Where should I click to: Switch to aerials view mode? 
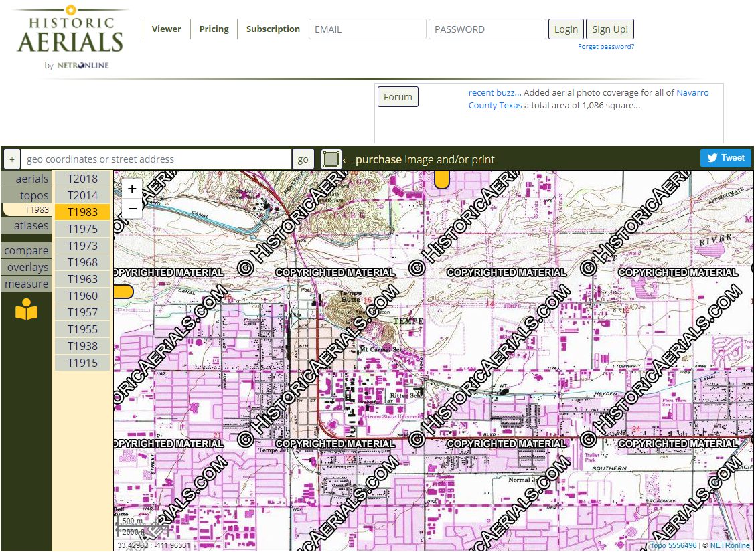pos(30,179)
